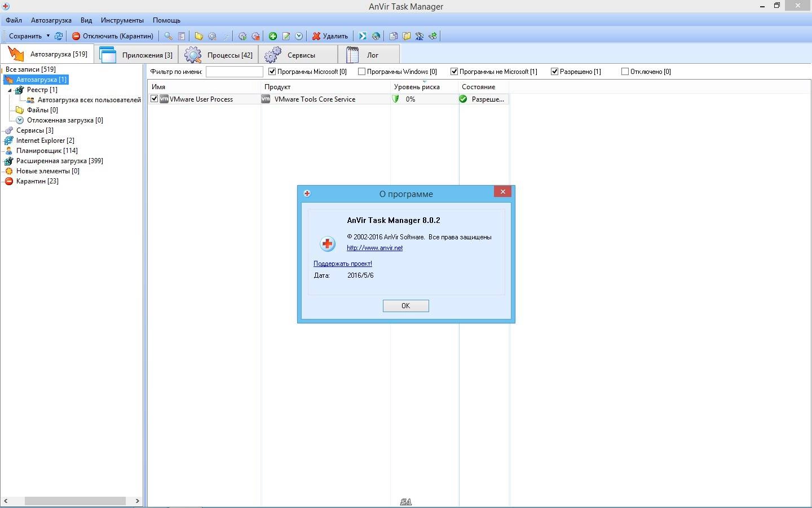Select the Автозагрузка [519] tab
812x508 pixels.
(47, 54)
